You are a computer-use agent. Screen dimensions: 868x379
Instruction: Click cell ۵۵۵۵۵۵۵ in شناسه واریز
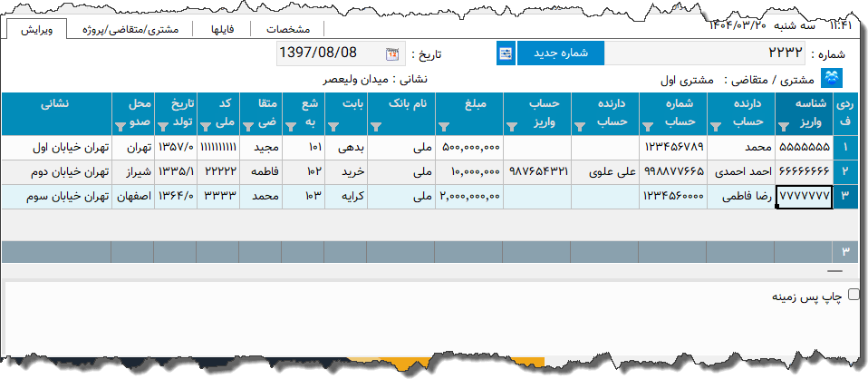coord(805,148)
